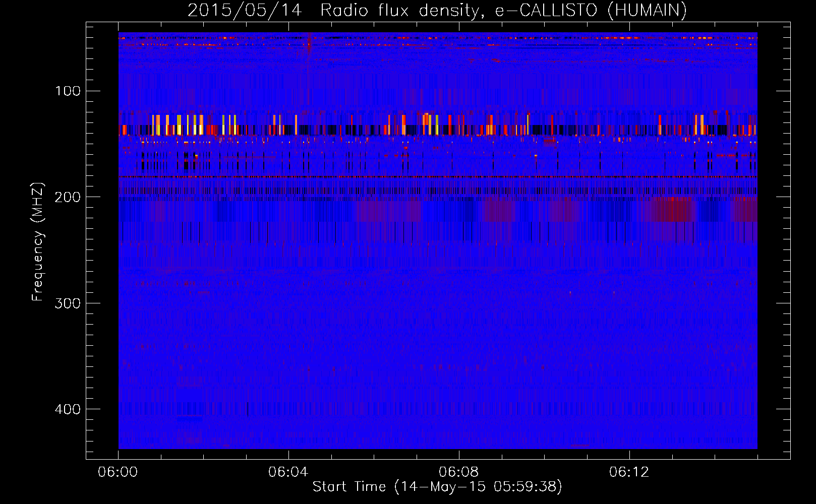Click the 06:08 time tick label

[459, 472]
